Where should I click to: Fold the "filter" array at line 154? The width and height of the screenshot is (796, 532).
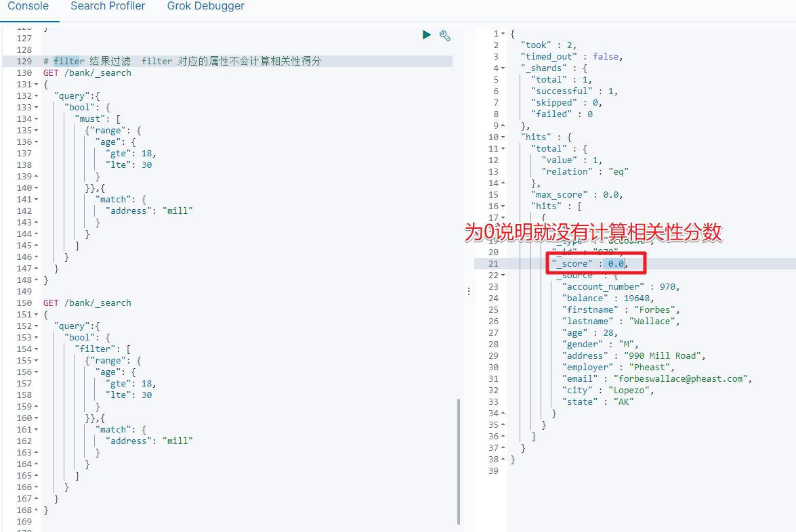(36, 349)
